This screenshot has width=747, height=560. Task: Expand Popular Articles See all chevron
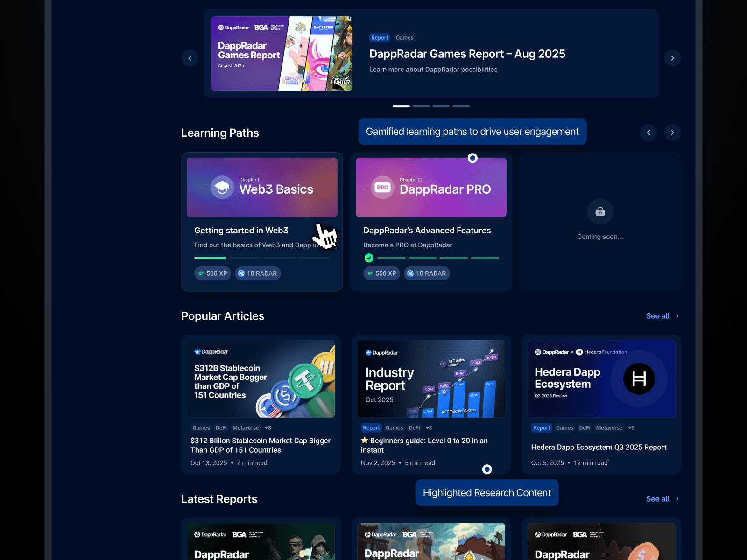click(677, 316)
